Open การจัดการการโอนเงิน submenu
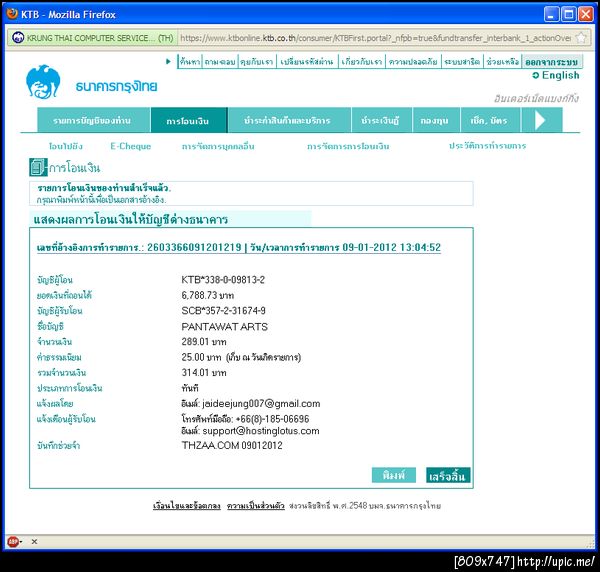The image size is (600, 572). click(348, 146)
